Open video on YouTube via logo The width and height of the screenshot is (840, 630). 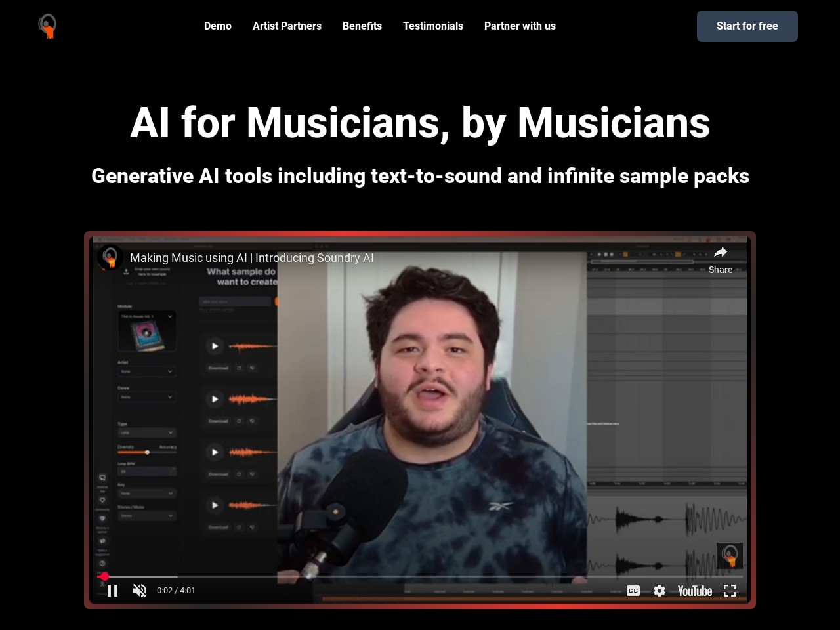(695, 591)
